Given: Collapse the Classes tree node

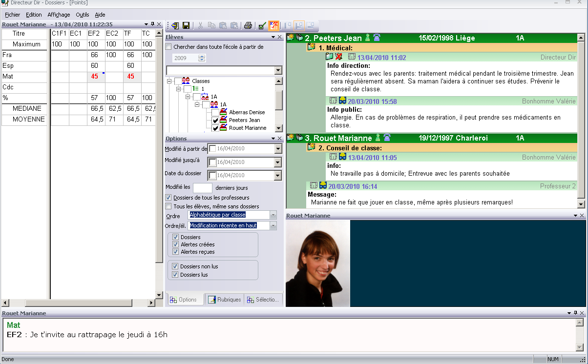Looking at the screenshot, I should [169, 81].
